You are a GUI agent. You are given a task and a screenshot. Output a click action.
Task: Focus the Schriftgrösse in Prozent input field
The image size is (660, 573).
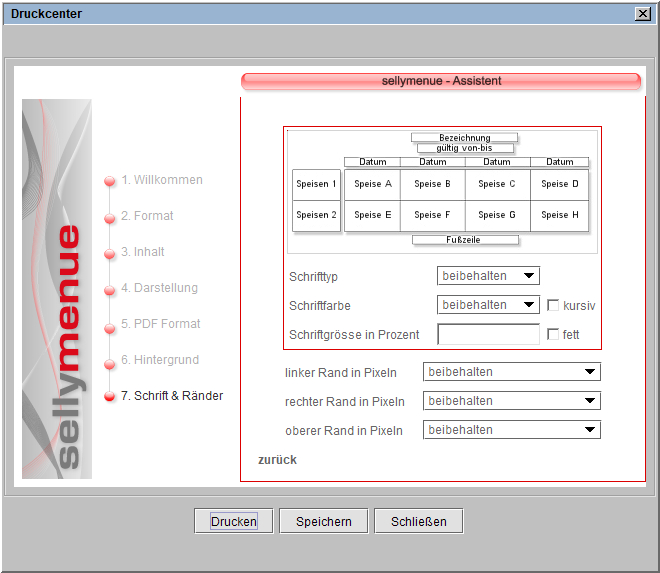488,335
